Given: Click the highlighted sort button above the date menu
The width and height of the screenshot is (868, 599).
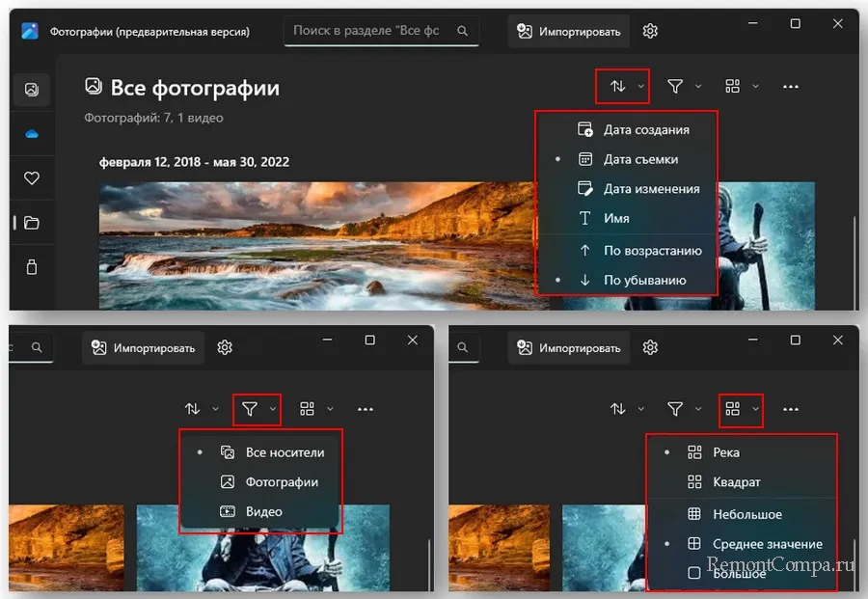Looking at the screenshot, I should (622, 87).
